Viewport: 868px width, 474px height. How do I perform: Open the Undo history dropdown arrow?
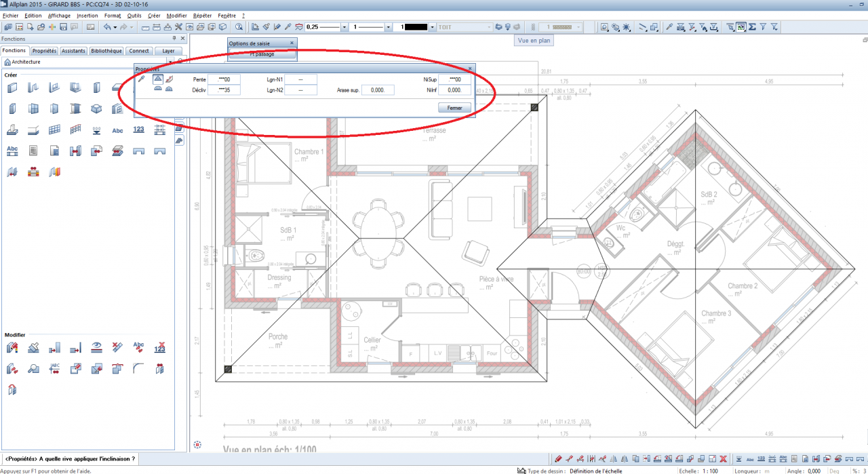(x=115, y=26)
